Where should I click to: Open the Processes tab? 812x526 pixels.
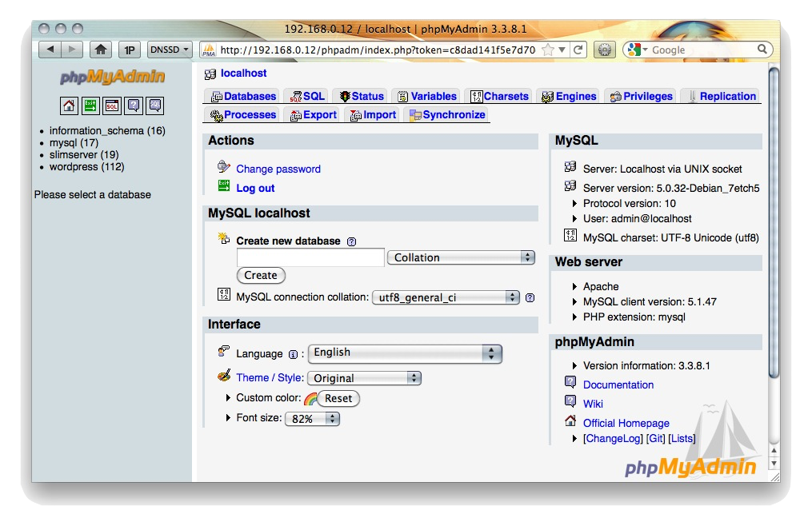coord(242,115)
